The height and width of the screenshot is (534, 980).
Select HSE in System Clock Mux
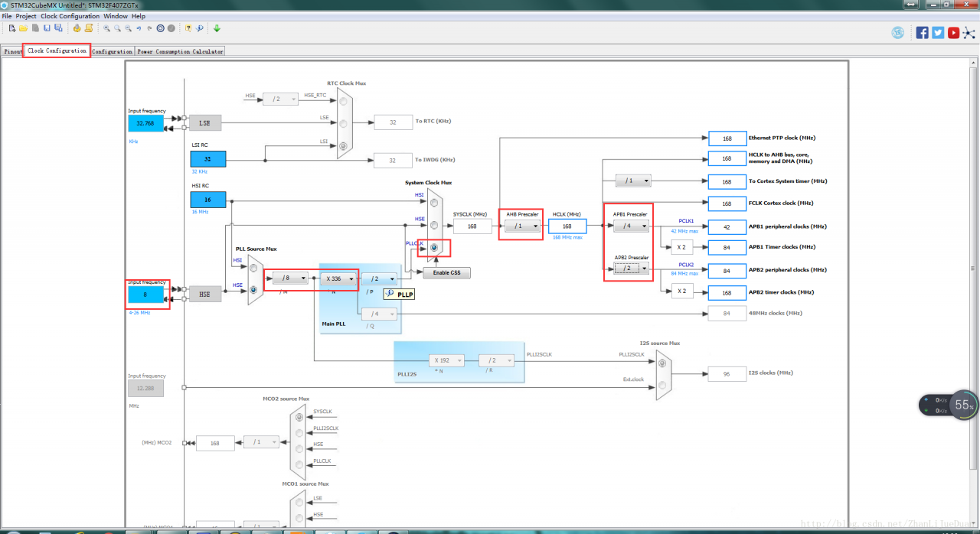click(434, 226)
